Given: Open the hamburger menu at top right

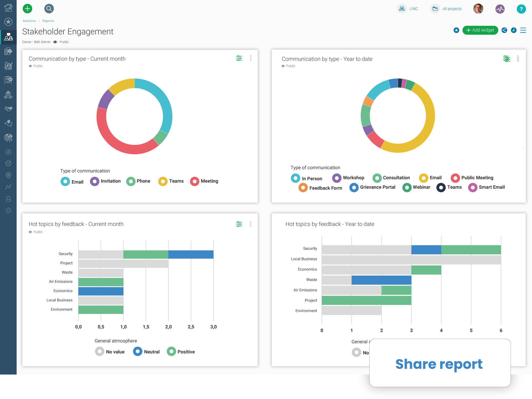Looking at the screenshot, I should (523, 30).
